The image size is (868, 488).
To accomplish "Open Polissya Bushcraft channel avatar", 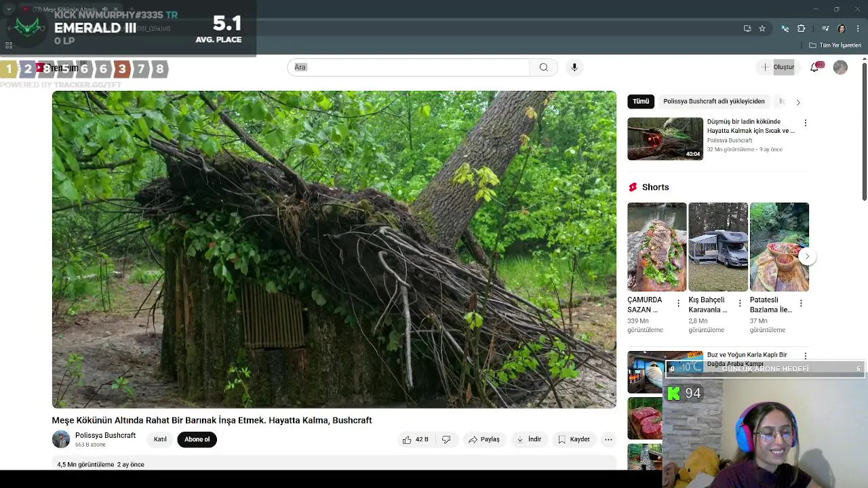I will (x=61, y=439).
